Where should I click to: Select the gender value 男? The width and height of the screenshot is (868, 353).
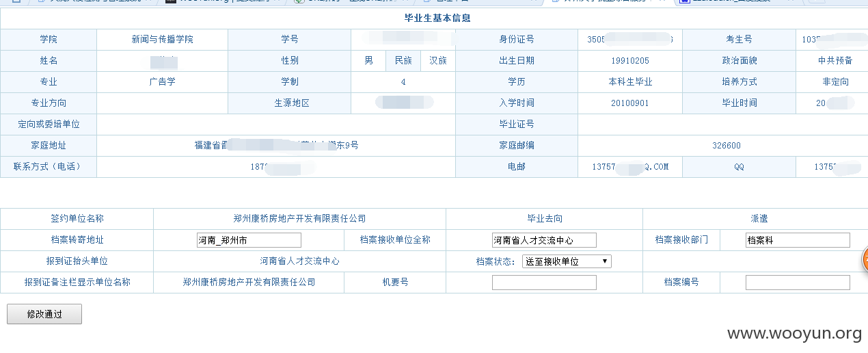[368, 61]
